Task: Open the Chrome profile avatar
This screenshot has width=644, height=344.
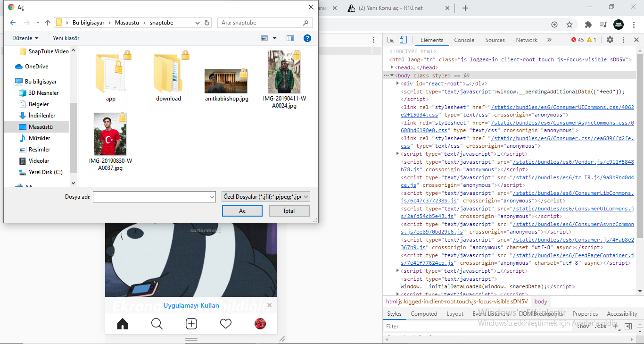Action: [619, 25]
